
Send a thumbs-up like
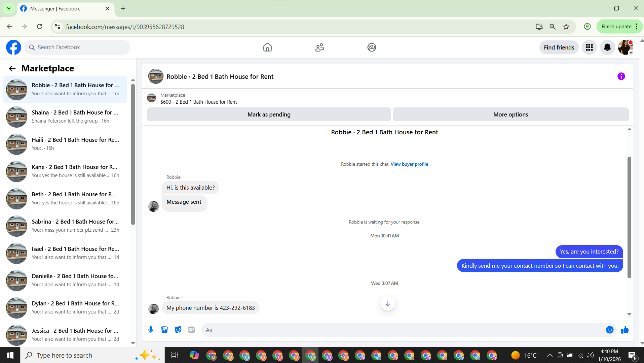coord(625,330)
